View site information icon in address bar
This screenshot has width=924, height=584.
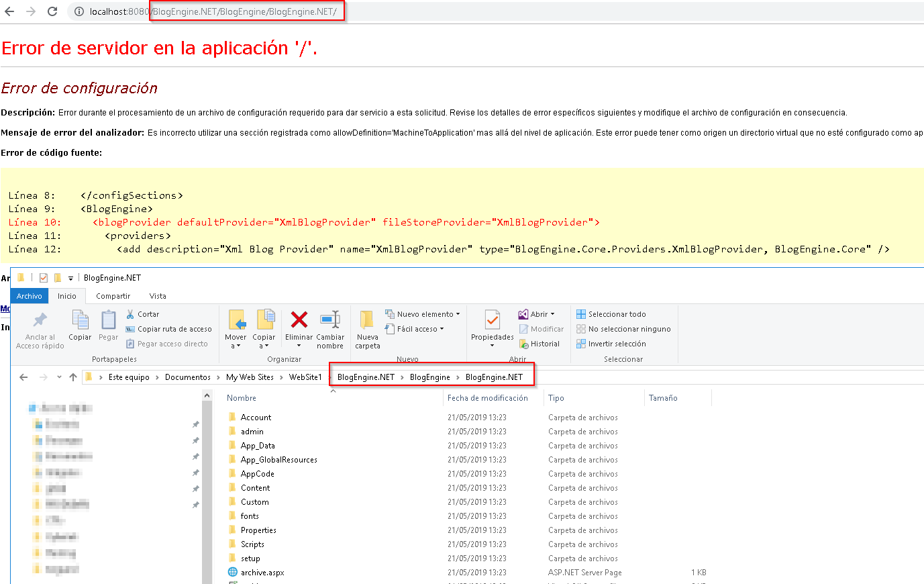pyautogui.click(x=79, y=11)
